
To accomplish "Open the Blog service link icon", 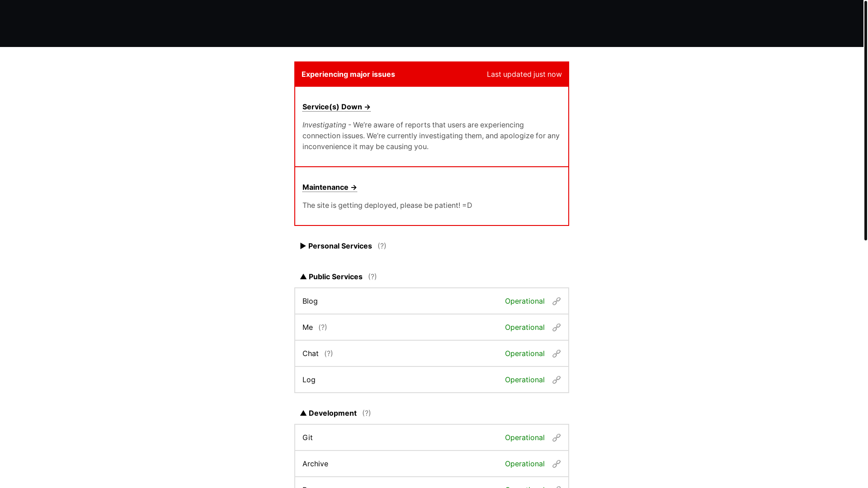I will [557, 301].
